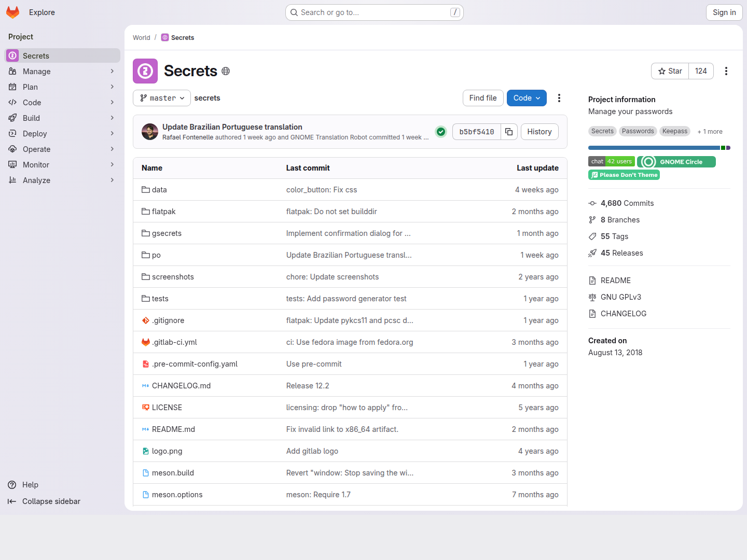Click the commits icon beside 4,680 Commits
747x560 pixels.
[x=592, y=203]
